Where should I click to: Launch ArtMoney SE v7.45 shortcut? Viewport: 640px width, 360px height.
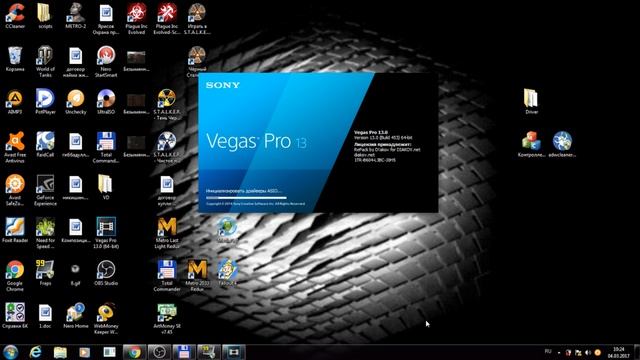[167, 319]
